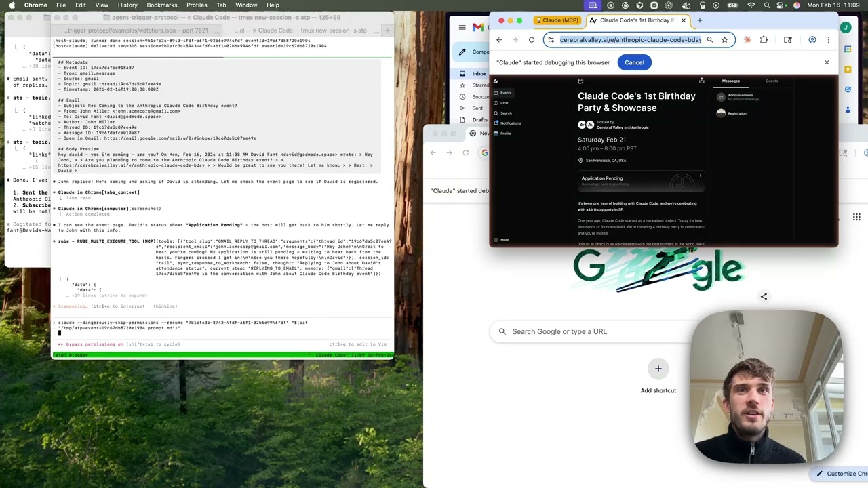Open Spotlight search in the menu bar
The height and width of the screenshot is (488, 868).
766,5
